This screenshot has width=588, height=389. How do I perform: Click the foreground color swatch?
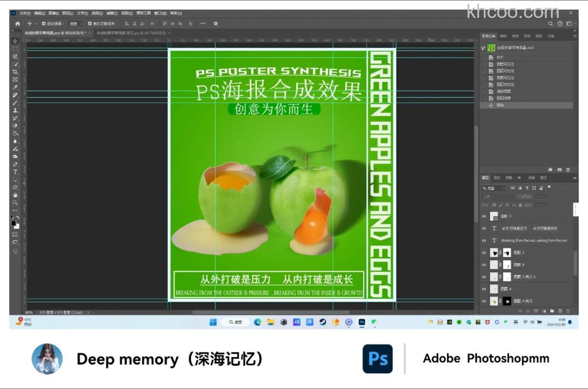tap(14, 223)
